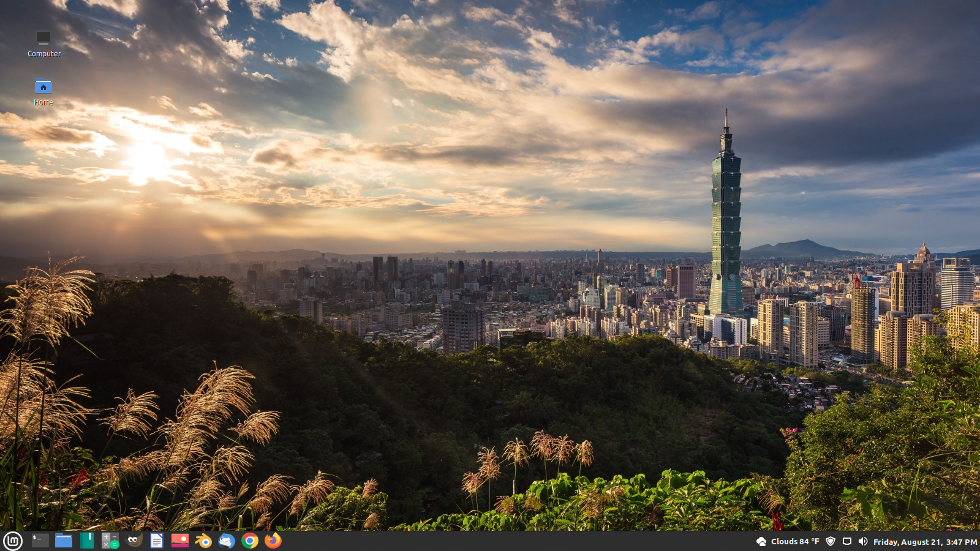This screenshot has height=551, width=980.
Task: Click the network connection tray icon
Action: pos(847,541)
